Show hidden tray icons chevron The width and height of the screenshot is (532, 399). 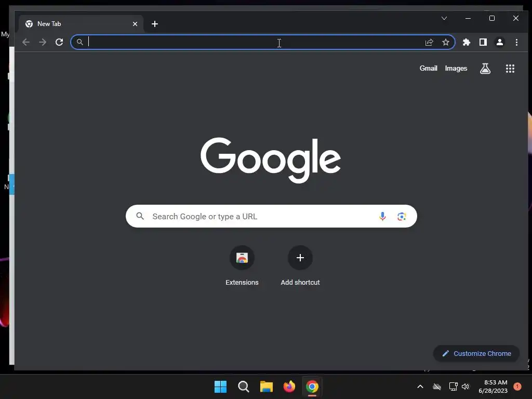tap(420, 387)
